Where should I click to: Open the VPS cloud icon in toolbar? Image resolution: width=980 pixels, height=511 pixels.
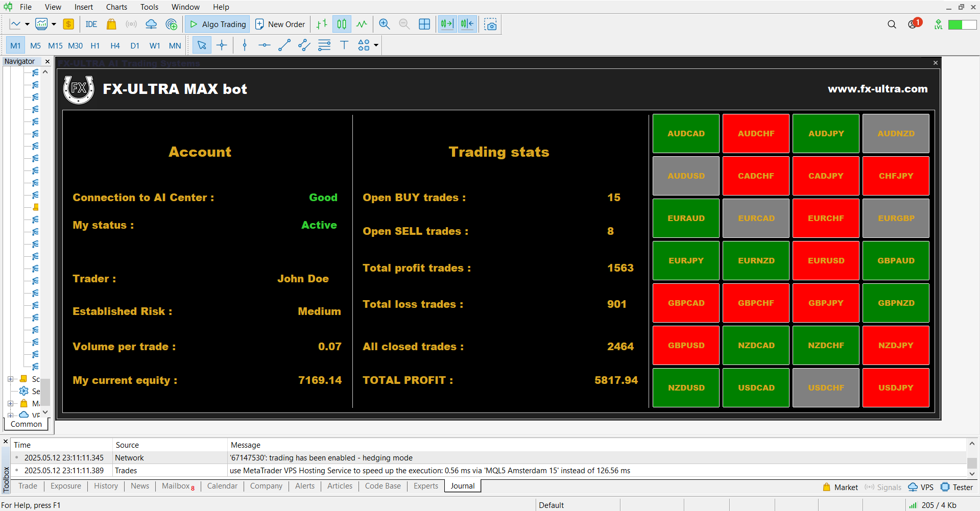[x=151, y=24]
